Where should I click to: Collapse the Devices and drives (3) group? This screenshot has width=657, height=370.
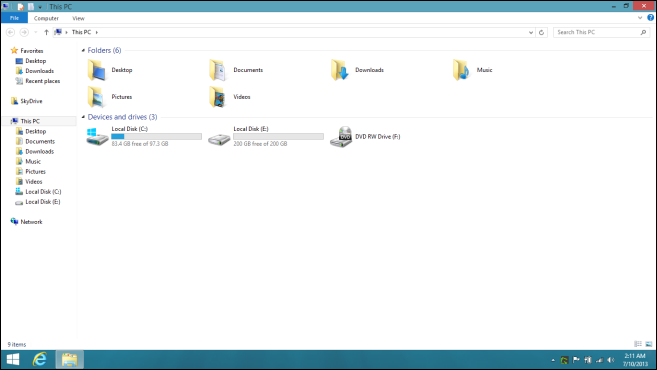click(x=83, y=117)
